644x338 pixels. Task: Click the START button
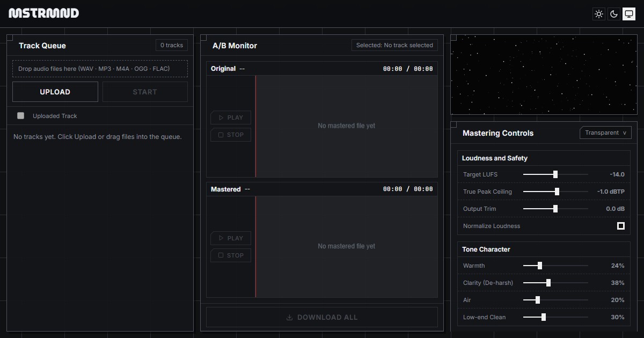(145, 92)
